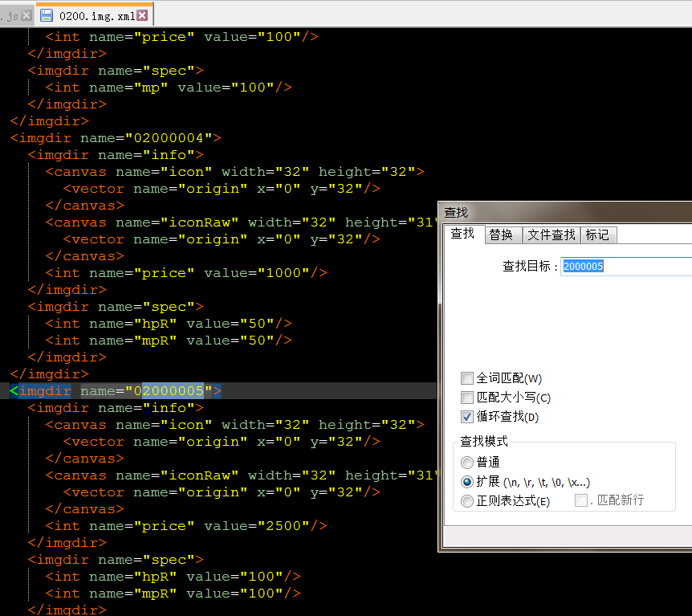Image resolution: width=692 pixels, height=616 pixels.
Task: Click the mpR value="50" line
Action: coord(169,341)
